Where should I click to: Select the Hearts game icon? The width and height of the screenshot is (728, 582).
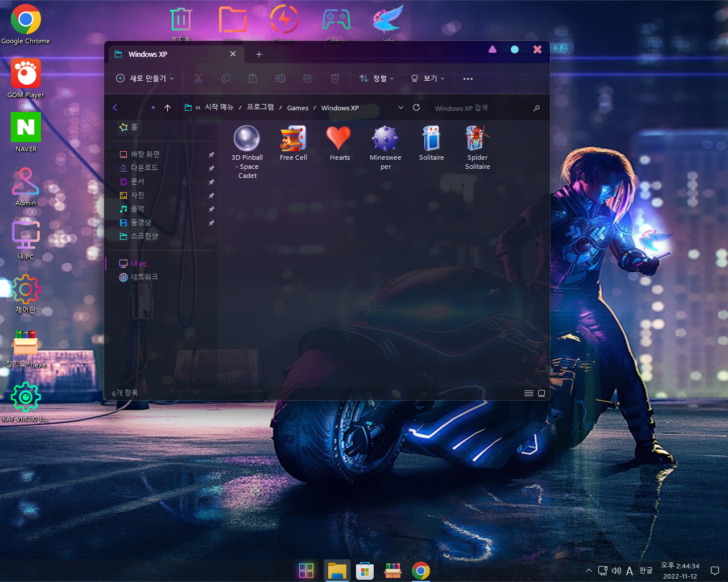[340, 143]
